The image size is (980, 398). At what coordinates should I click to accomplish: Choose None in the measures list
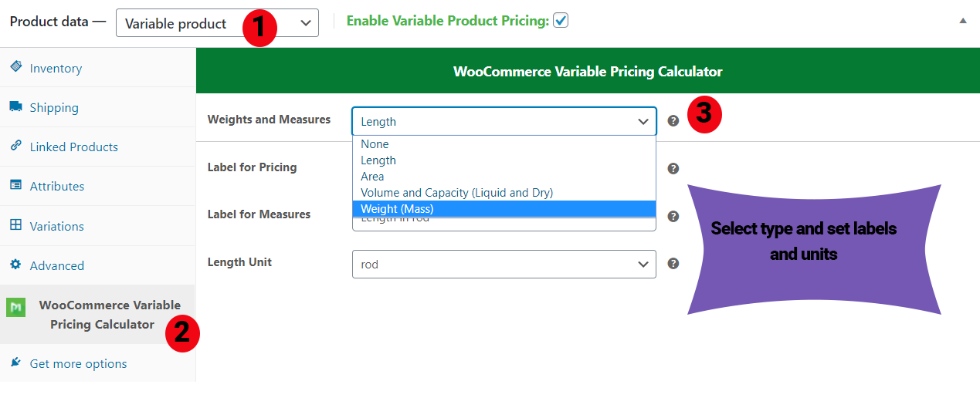(504, 144)
